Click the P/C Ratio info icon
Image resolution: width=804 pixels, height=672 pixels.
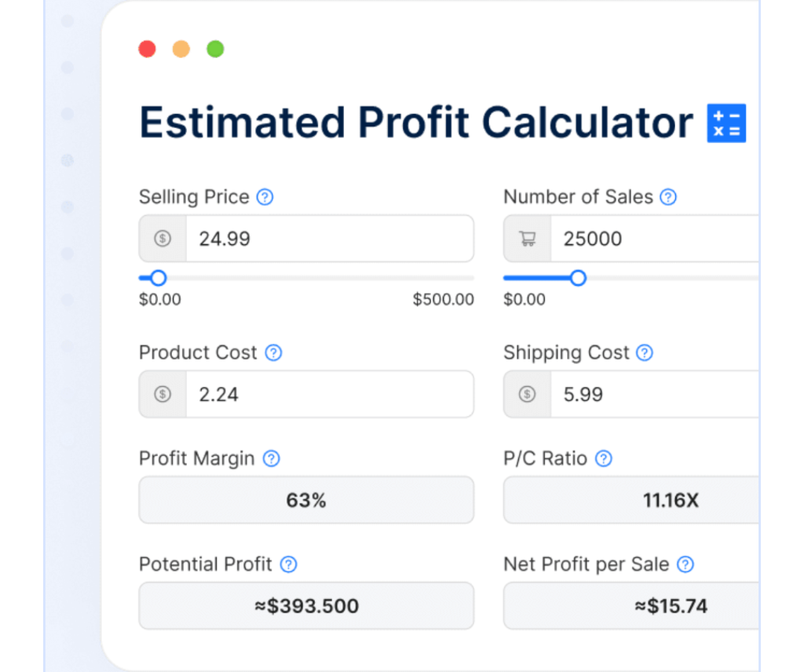tap(604, 458)
